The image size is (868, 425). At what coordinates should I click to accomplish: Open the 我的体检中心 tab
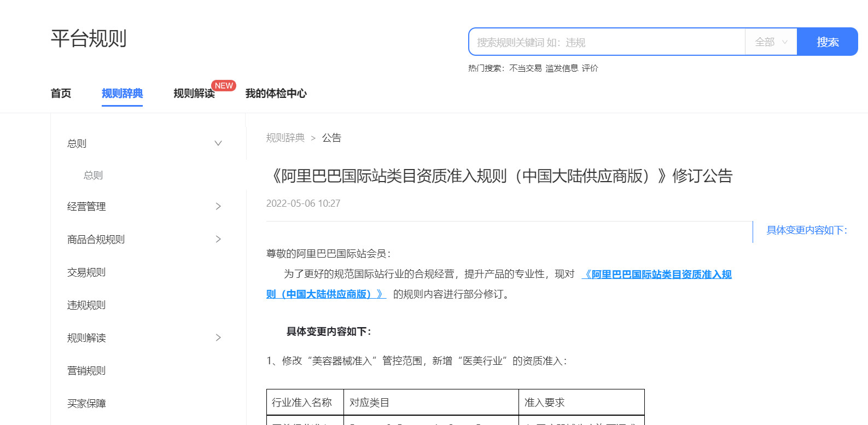point(276,94)
